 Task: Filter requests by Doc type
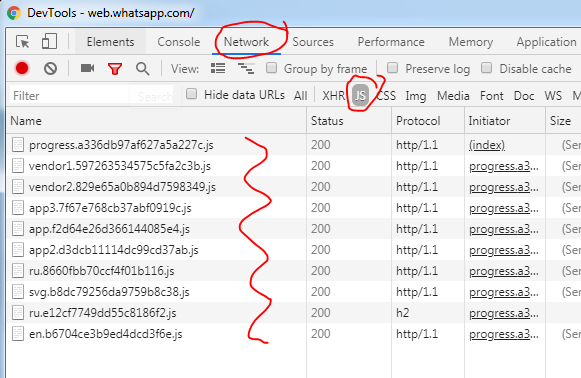click(x=524, y=96)
